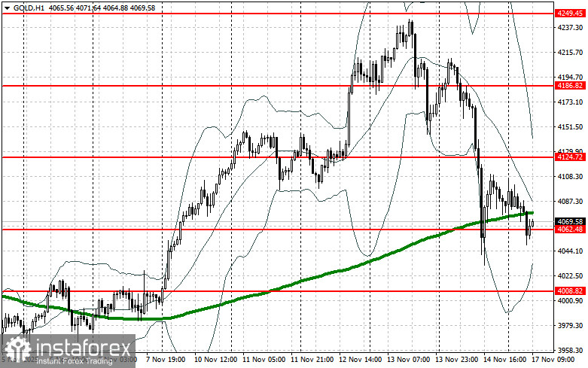
Task: Click the 4237.30 price axis value
Action: pos(570,27)
